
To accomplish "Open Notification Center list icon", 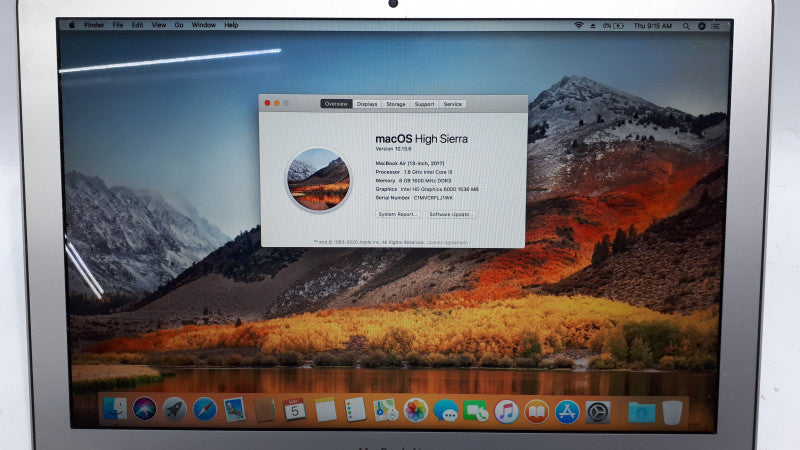I will tap(716, 26).
